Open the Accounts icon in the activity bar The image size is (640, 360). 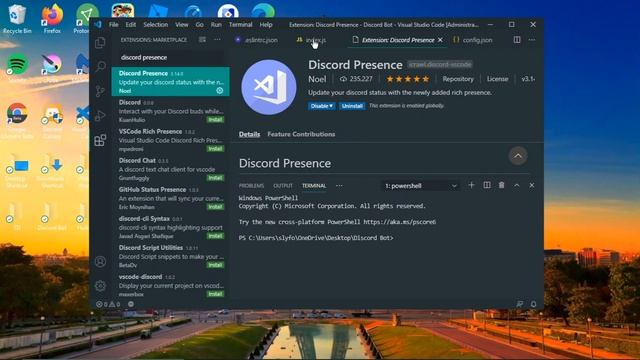click(x=100, y=262)
